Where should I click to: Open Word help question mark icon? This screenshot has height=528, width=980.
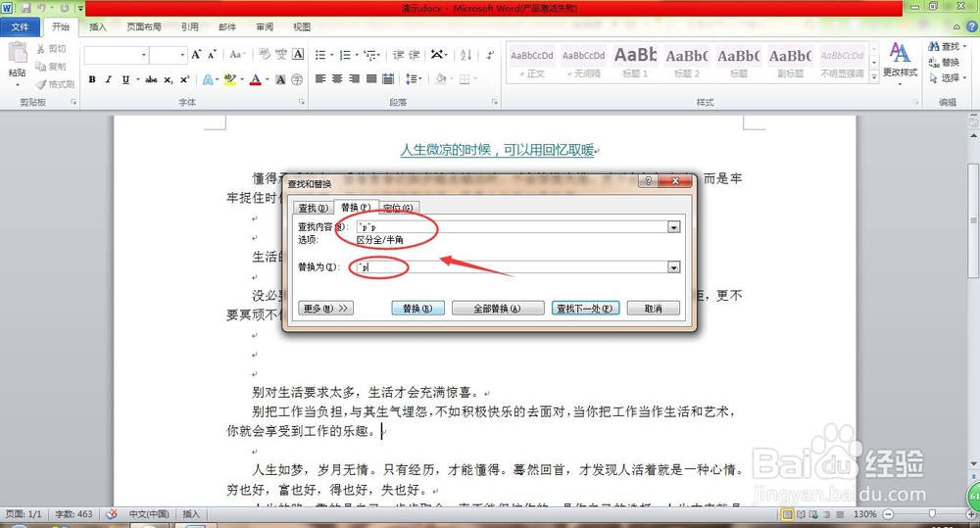(972, 26)
